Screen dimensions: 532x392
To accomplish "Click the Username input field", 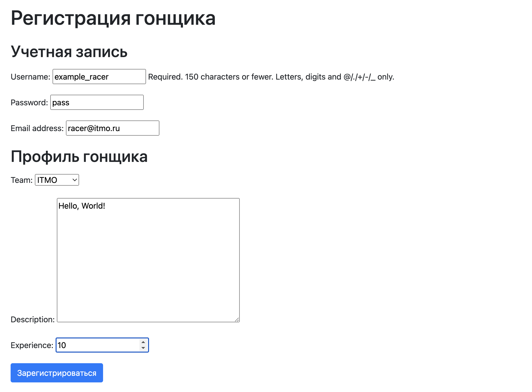I will coord(99,77).
